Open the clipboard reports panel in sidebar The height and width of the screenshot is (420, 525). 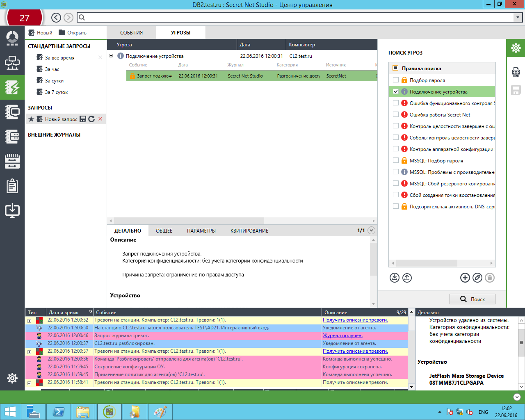[x=12, y=186]
